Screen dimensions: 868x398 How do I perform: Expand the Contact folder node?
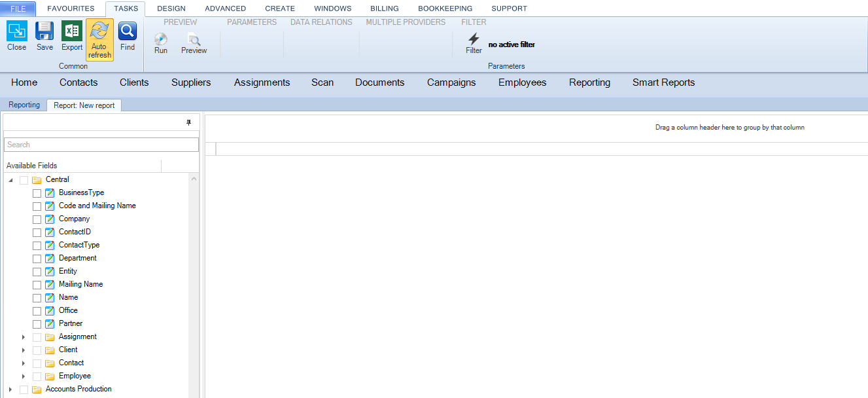click(x=24, y=363)
